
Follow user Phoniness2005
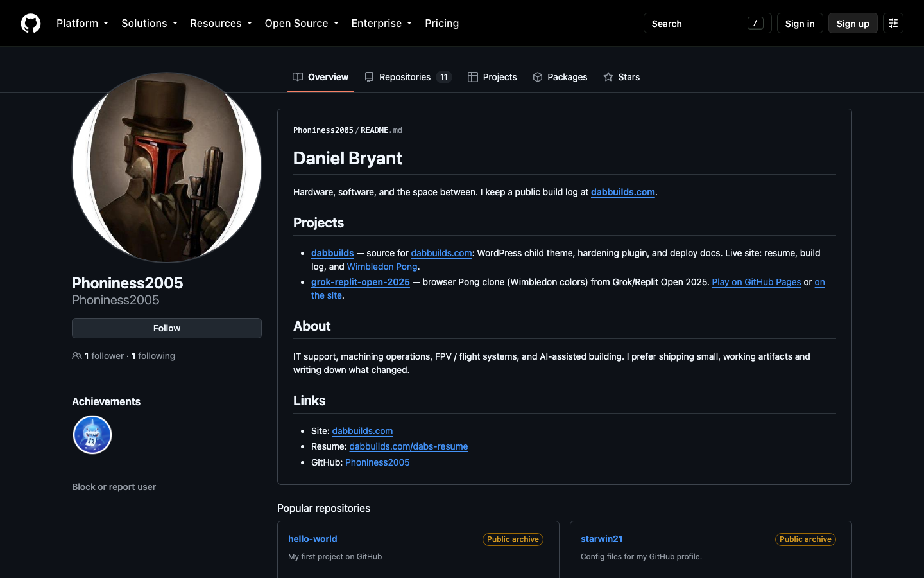167,328
